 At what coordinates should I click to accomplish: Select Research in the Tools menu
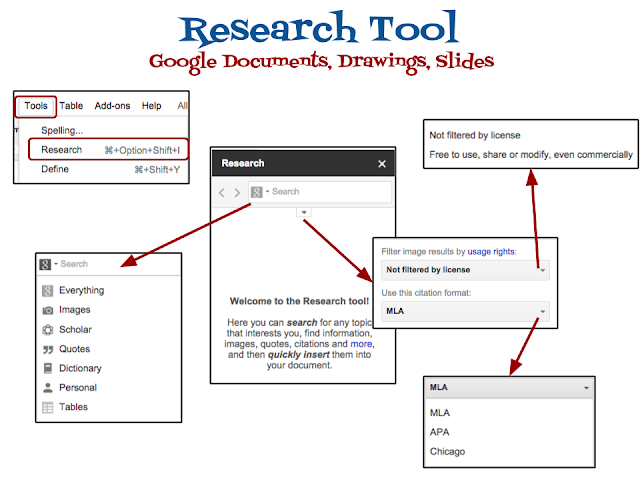tap(109, 150)
